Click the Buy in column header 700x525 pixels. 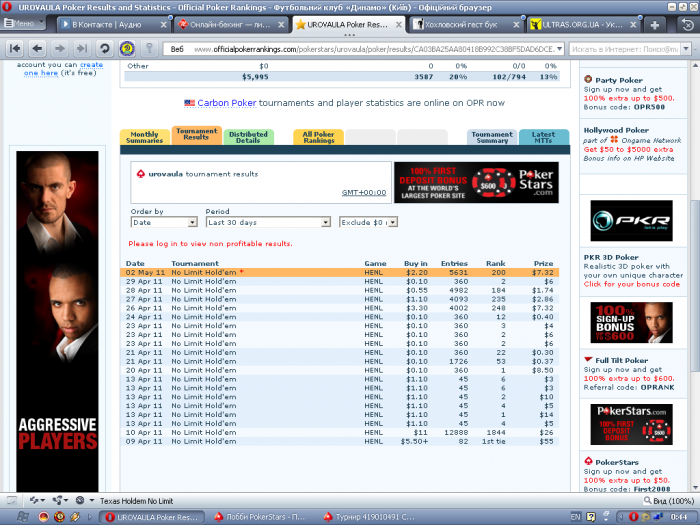416,263
